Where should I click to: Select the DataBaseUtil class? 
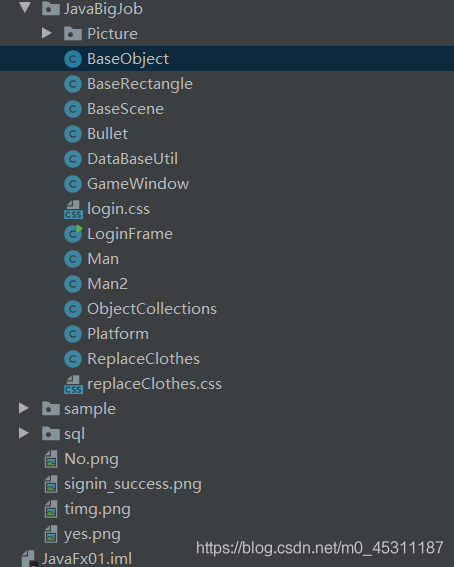click(x=133, y=159)
